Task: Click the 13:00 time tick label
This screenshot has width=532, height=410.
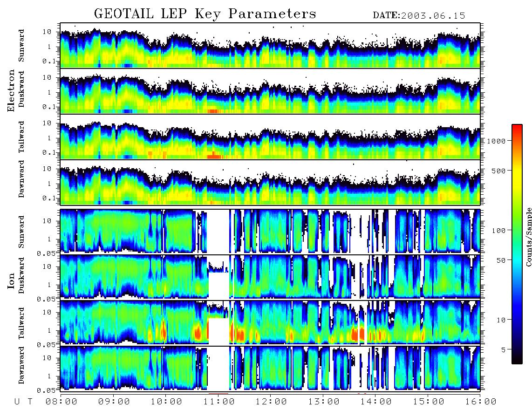Action: point(323,402)
